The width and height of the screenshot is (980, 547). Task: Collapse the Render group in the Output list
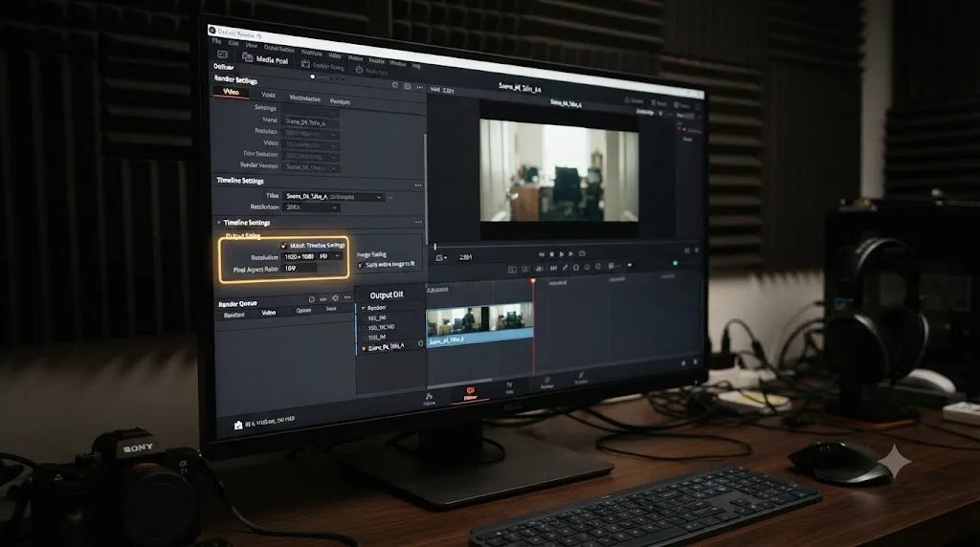363,309
